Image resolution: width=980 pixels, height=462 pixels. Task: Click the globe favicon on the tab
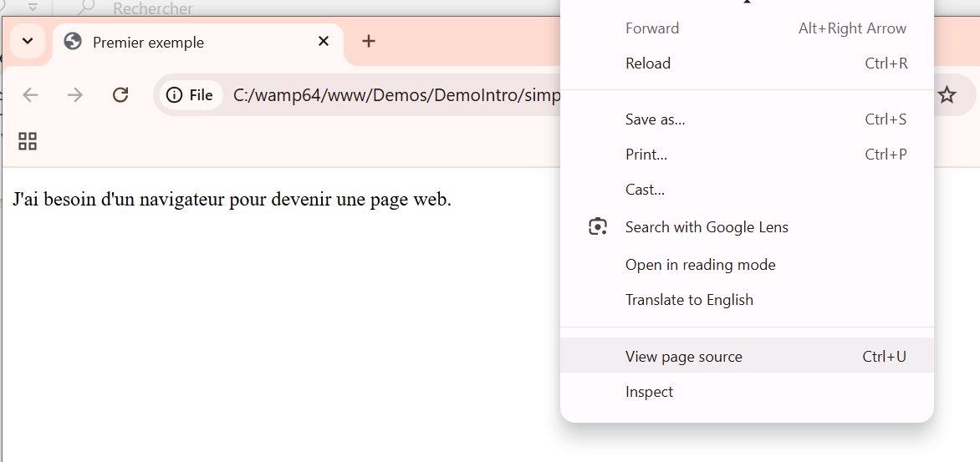[73, 42]
